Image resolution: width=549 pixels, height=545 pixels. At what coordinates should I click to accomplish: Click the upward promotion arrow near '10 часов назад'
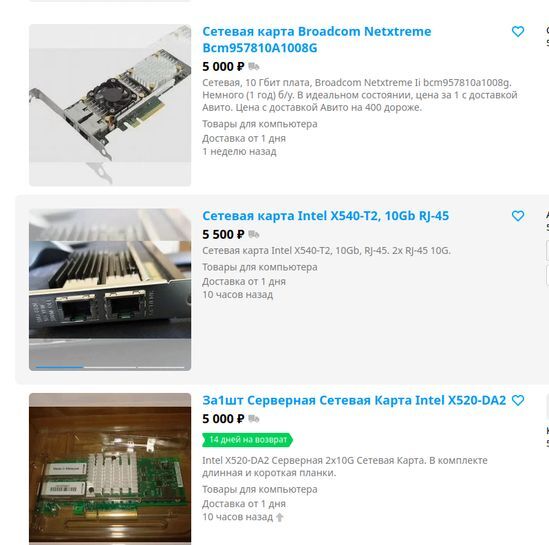click(280, 517)
